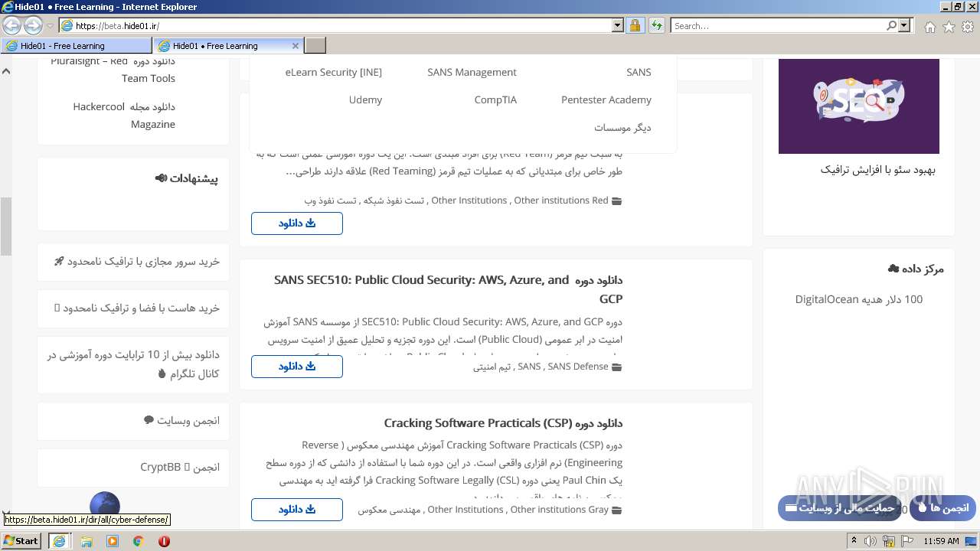
Task: Click the 'حمایت مالی از وبسایت' donate button
Action: pos(841,508)
